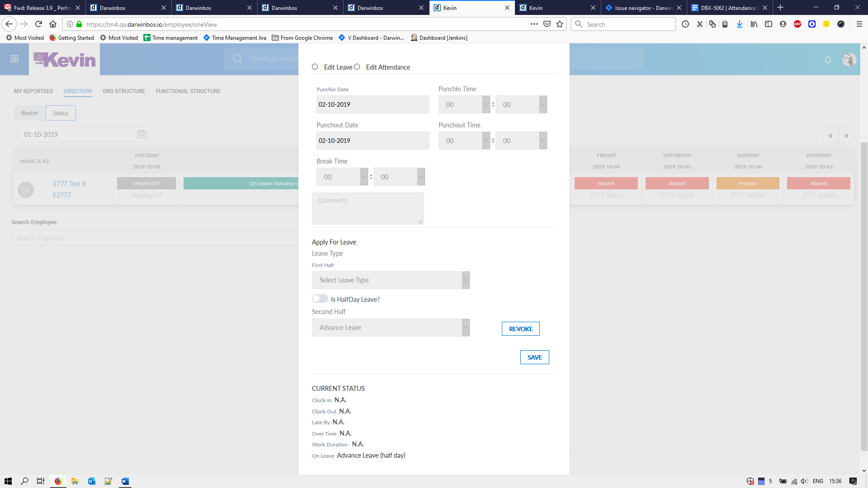The width and height of the screenshot is (868, 488).
Task: Select the Edit Attendance radio button
Action: (357, 67)
